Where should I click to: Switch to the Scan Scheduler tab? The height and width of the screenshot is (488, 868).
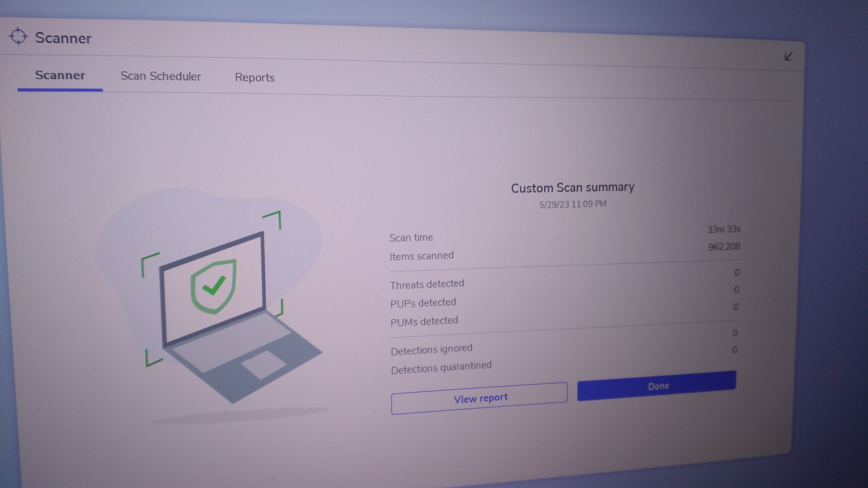pyautogui.click(x=161, y=76)
